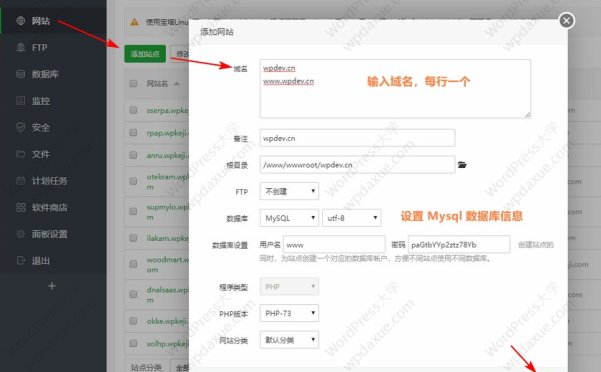Click the plus icon below 退出
Viewport: 601px width, 372px height.
point(52,286)
